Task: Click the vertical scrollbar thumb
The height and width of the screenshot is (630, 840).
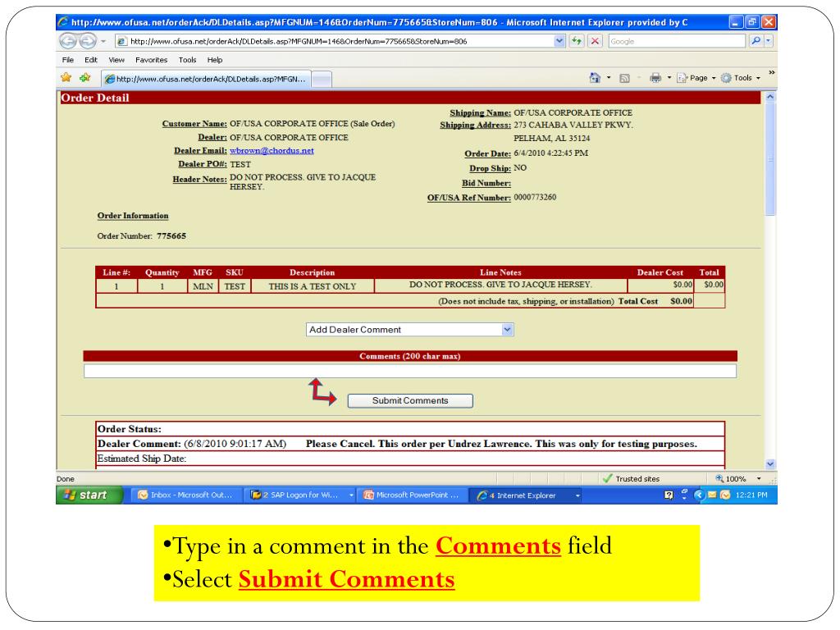Action: [770, 159]
